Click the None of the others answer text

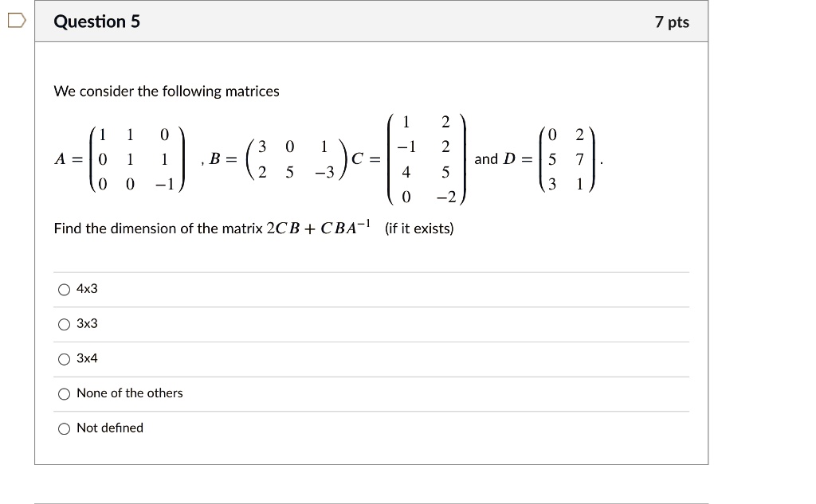129,393
